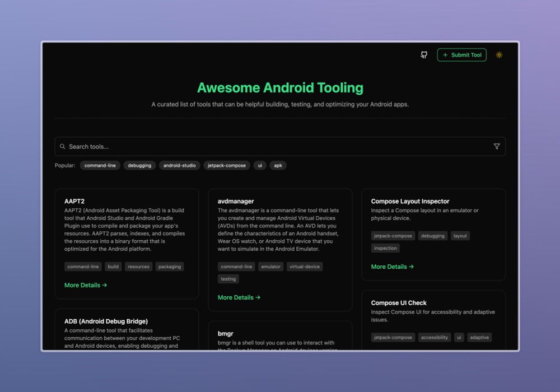Select the debugging popular tag
The image size is (560, 392).
point(139,165)
